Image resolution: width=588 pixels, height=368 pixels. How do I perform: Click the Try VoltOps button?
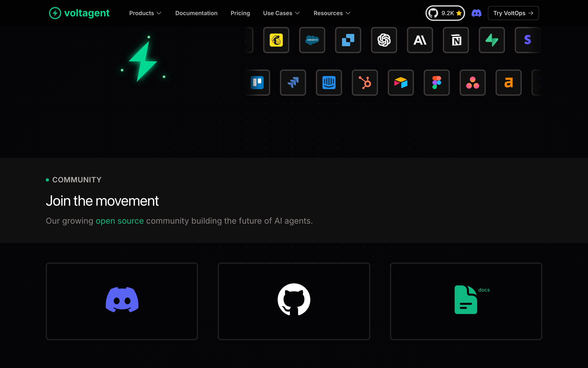pos(513,13)
